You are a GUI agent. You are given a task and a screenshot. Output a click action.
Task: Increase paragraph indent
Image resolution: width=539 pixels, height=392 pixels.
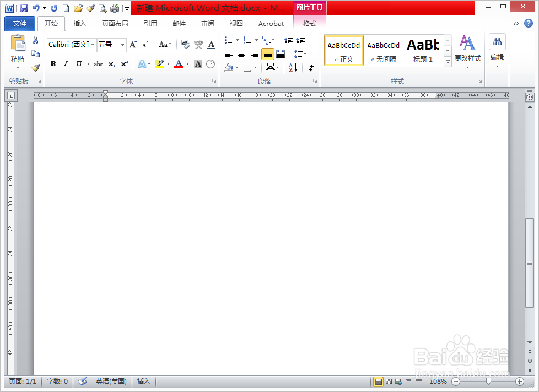click(x=300, y=40)
